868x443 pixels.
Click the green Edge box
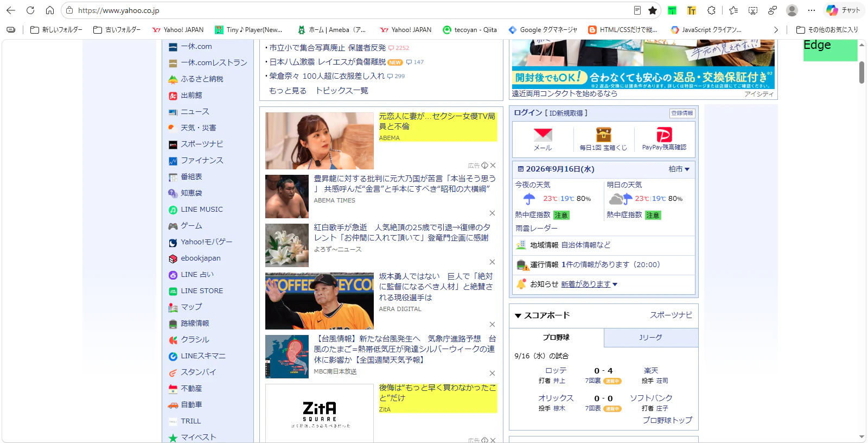point(830,49)
